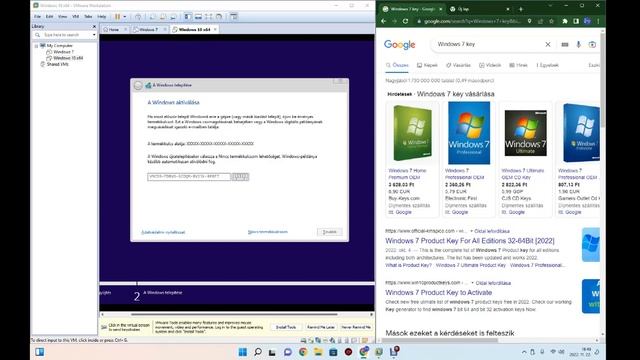This screenshot has height=360, width=640.
Task: Click the Google search by image camera icon
Action: pyautogui.click(x=592, y=44)
